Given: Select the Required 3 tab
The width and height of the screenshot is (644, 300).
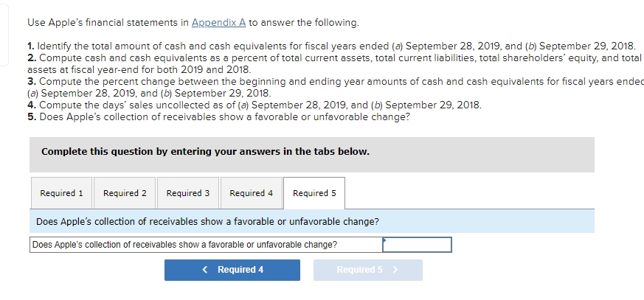Looking at the screenshot, I should [188, 193].
